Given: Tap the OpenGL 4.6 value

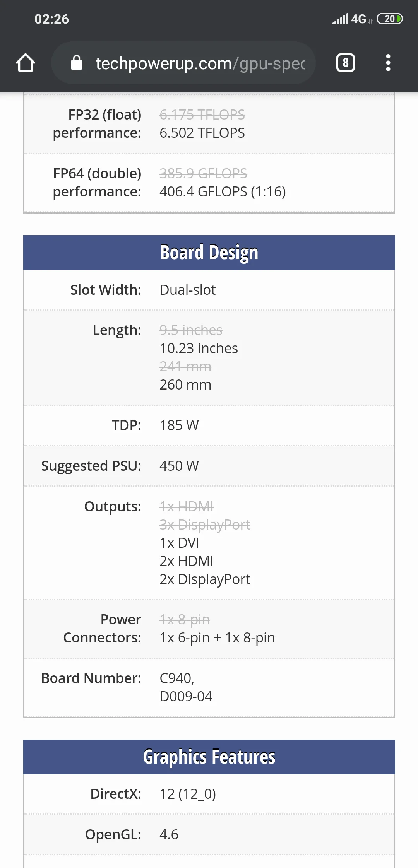Looking at the screenshot, I should click(169, 835).
